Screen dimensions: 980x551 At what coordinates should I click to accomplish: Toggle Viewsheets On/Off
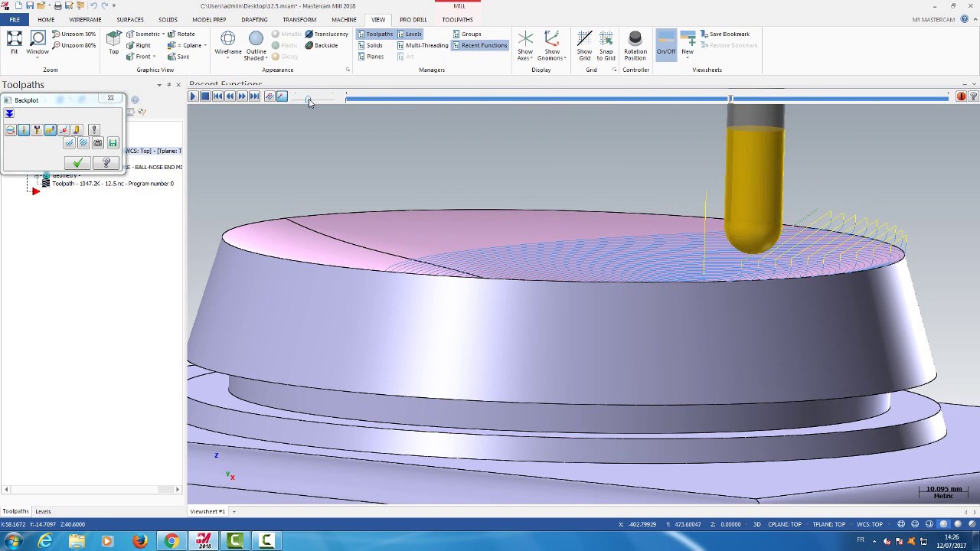[666, 46]
